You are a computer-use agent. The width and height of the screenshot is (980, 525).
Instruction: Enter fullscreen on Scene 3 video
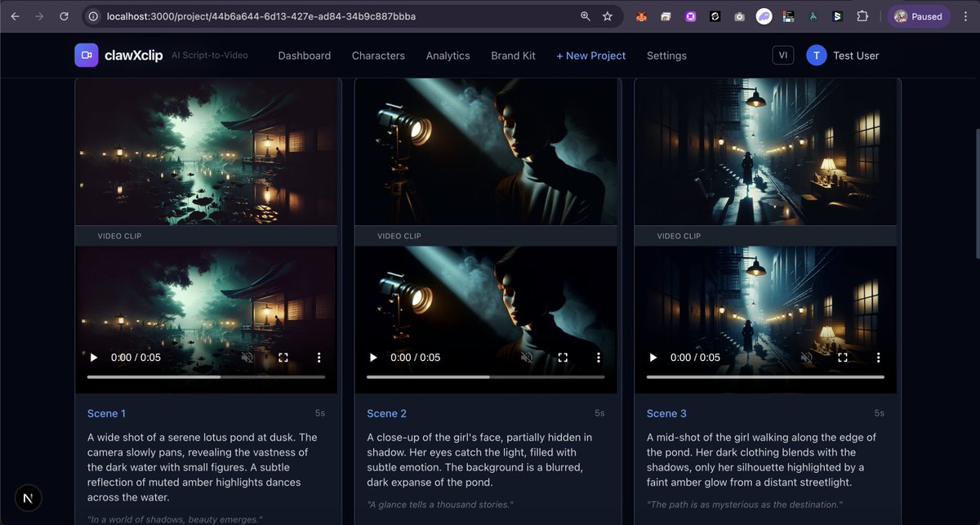click(x=843, y=358)
